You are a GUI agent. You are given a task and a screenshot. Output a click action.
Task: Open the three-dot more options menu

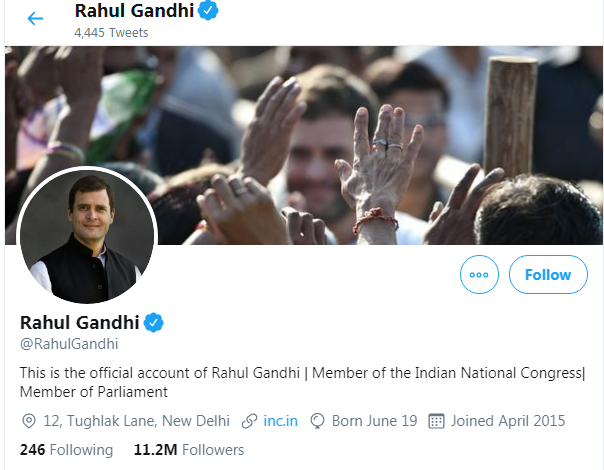tap(478, 275)
